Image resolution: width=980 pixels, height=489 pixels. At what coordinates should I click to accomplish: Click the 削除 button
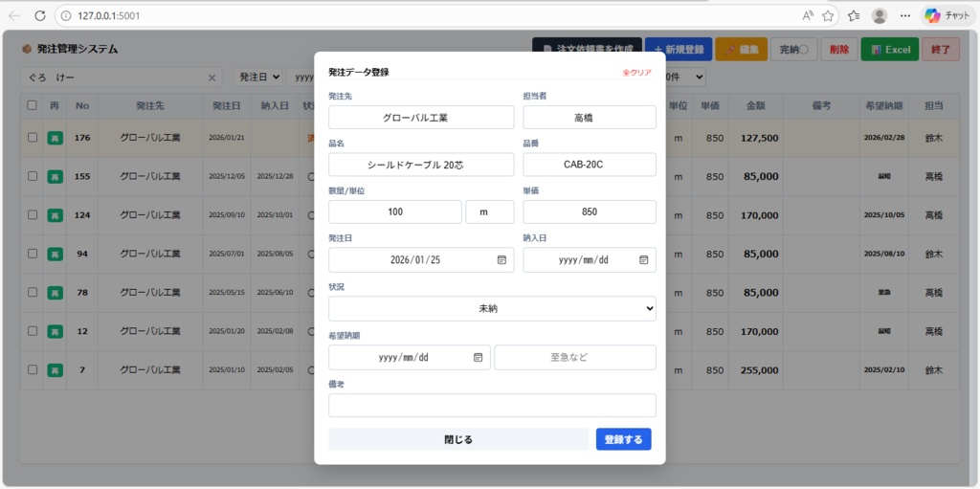pyautogui.click(x=838, y=50)
